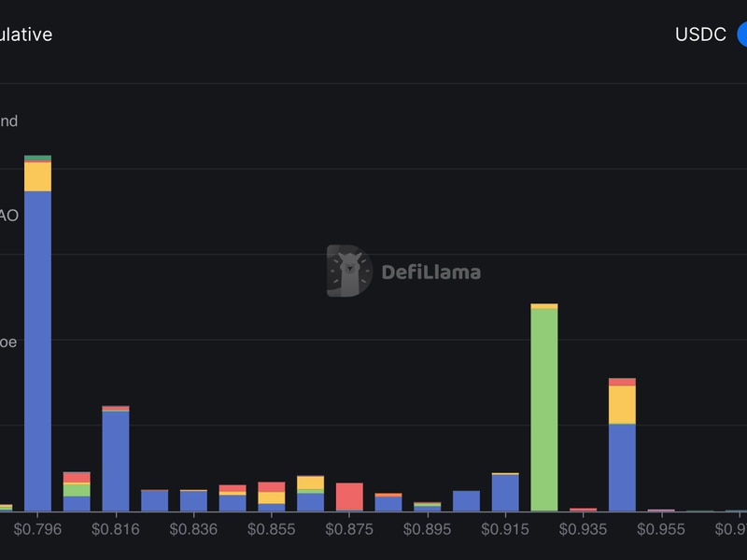Select the USDC label text
Screen dimensions: 747x560
[x=700, y=35]
